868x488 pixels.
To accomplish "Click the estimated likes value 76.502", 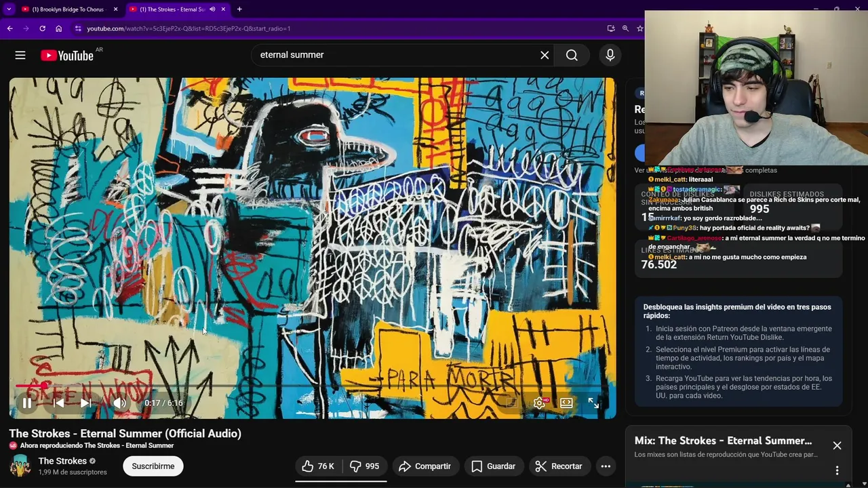I will coord(659,265).
